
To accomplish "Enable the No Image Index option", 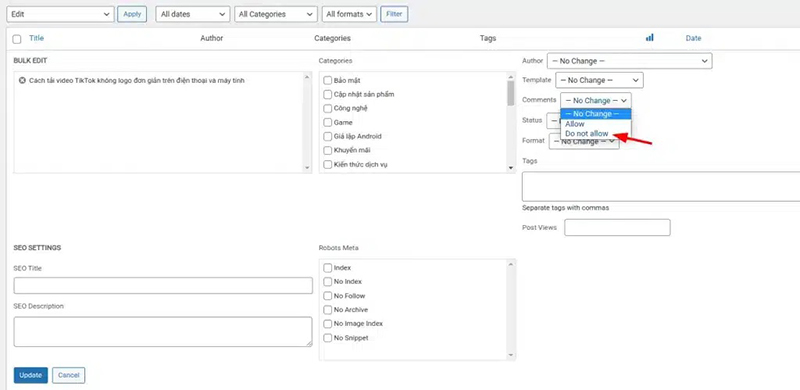I will [328, 324].
